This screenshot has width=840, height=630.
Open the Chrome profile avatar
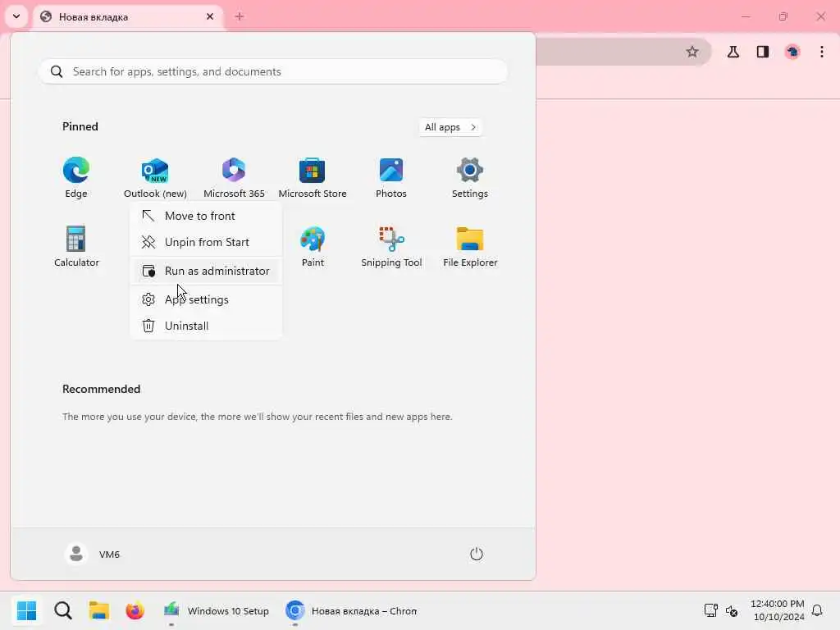pyautogui.click(x=792, y=52)
